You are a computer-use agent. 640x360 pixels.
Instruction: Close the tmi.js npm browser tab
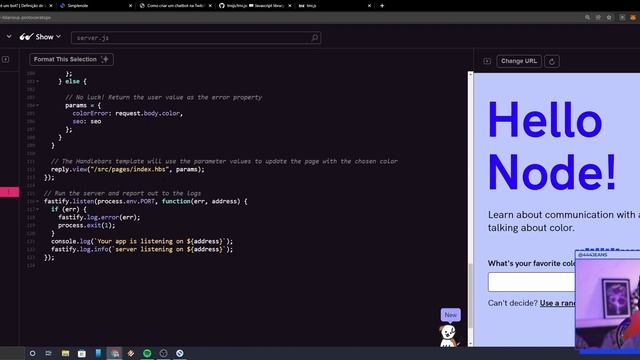369,6
